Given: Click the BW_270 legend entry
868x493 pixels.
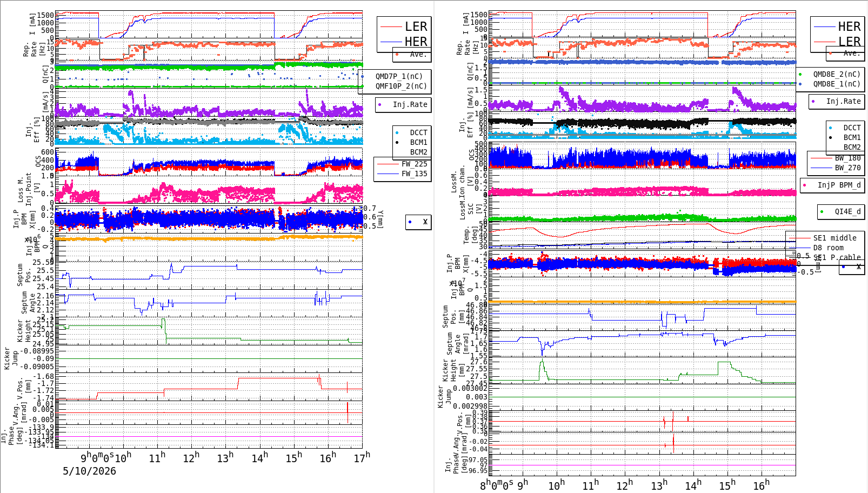Looking at the screenshot, I should tap(847, 168).
